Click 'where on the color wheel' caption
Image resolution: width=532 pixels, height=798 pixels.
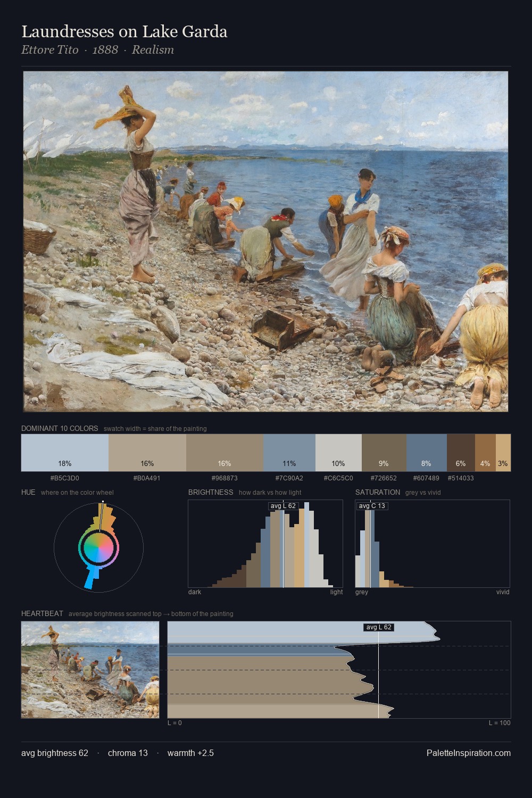pos(77,493)
